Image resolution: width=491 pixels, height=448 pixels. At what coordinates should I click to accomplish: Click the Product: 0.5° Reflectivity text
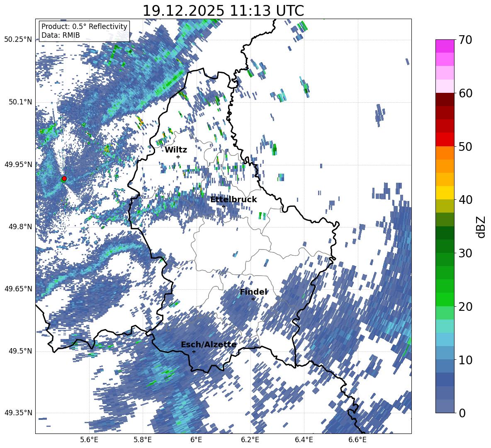pos(84,27)
